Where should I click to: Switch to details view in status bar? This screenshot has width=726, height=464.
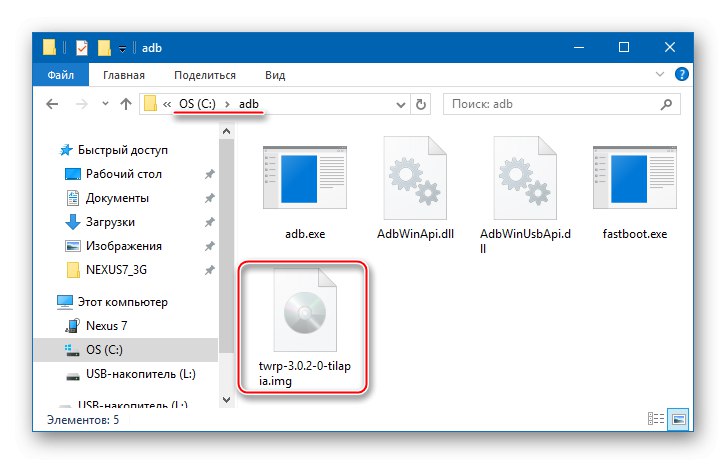coord(656,419)
